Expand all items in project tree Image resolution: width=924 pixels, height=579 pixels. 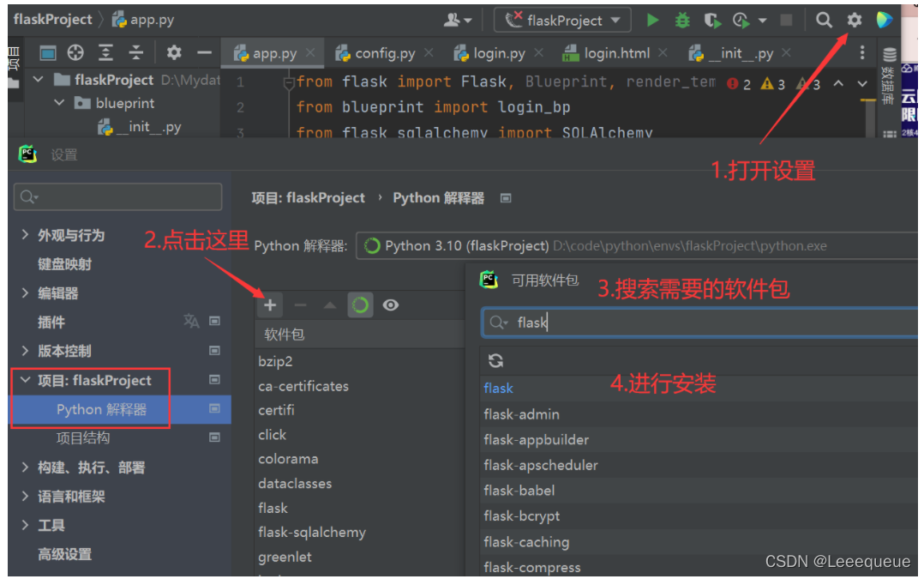tap(105, 53)
